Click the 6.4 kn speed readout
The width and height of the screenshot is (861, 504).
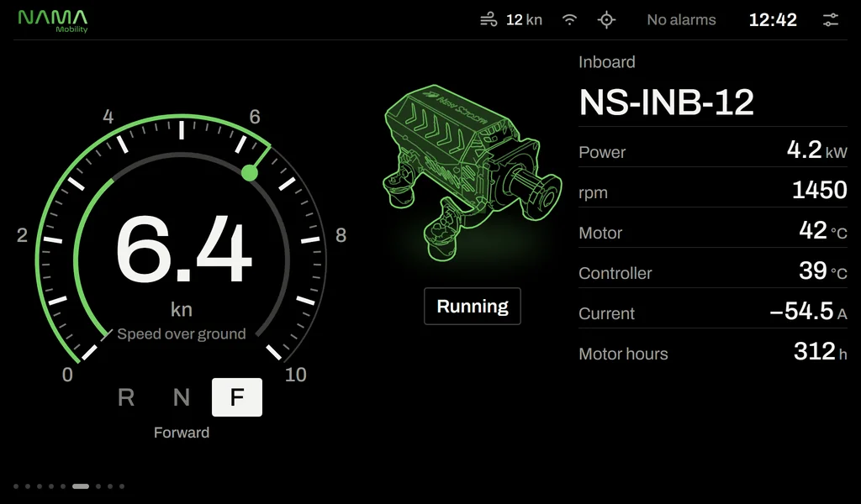pyautogui.click(x=182, y=265)
